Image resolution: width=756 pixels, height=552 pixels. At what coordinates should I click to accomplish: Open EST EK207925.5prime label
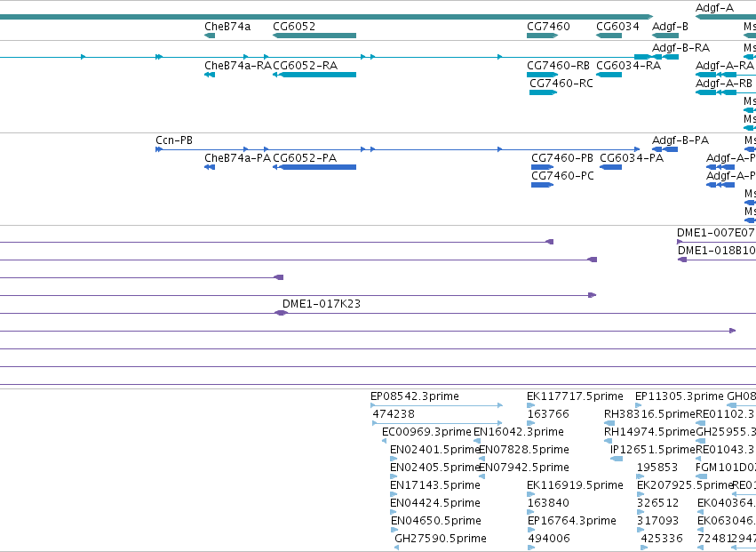[685, 485]
